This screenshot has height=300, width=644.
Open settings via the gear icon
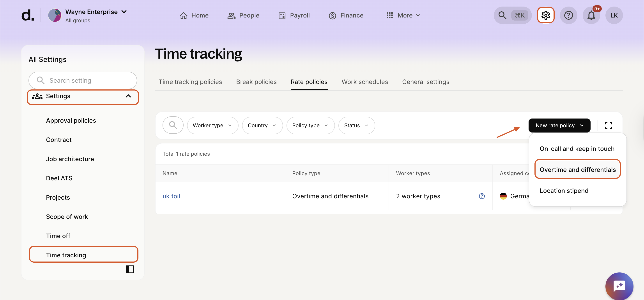(545, 15)
